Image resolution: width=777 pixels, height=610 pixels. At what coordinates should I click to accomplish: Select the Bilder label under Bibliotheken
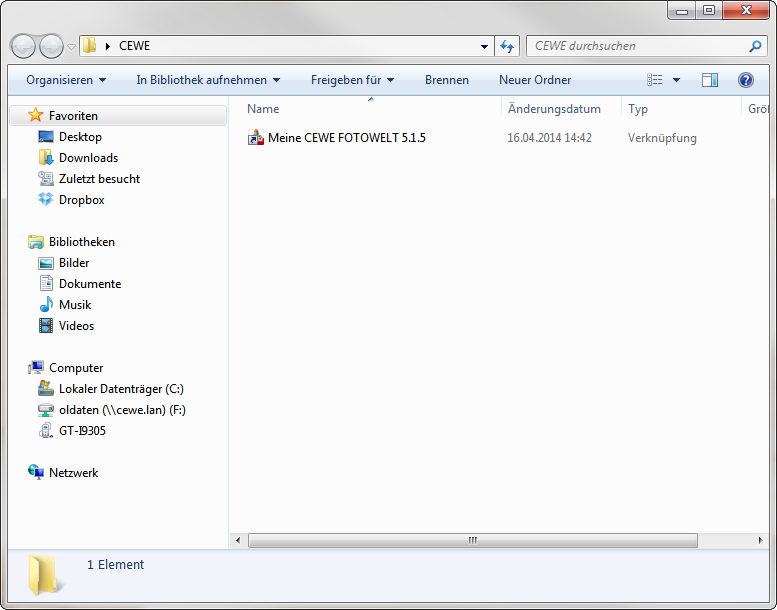tap(74, 263)
